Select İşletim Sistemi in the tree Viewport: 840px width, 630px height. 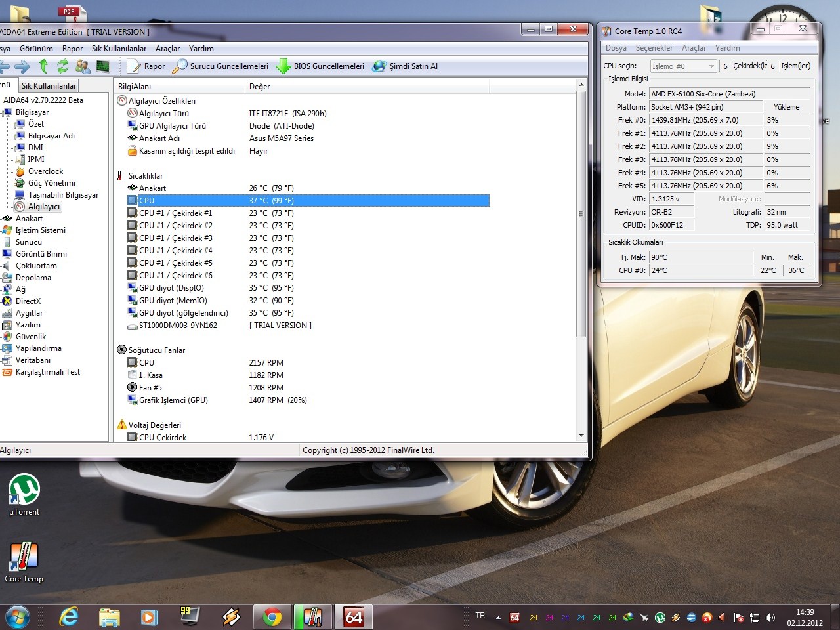(40, 230)
